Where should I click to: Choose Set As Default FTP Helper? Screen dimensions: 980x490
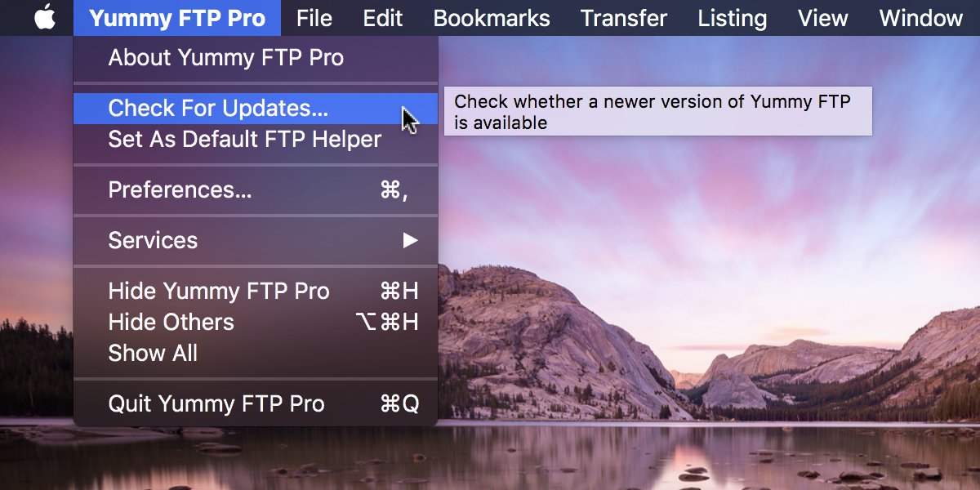click(256, 140)
